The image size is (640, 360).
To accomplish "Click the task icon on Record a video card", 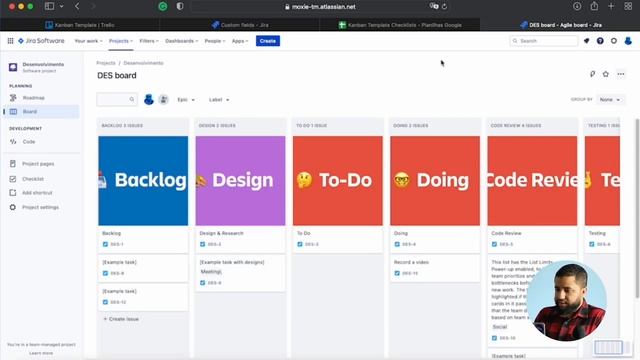I will [x=397, y=273].
